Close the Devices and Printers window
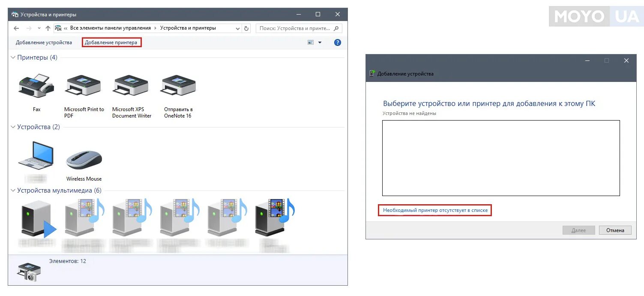The image size is (644, 296). pyautogui.click(x=338, y=14)
